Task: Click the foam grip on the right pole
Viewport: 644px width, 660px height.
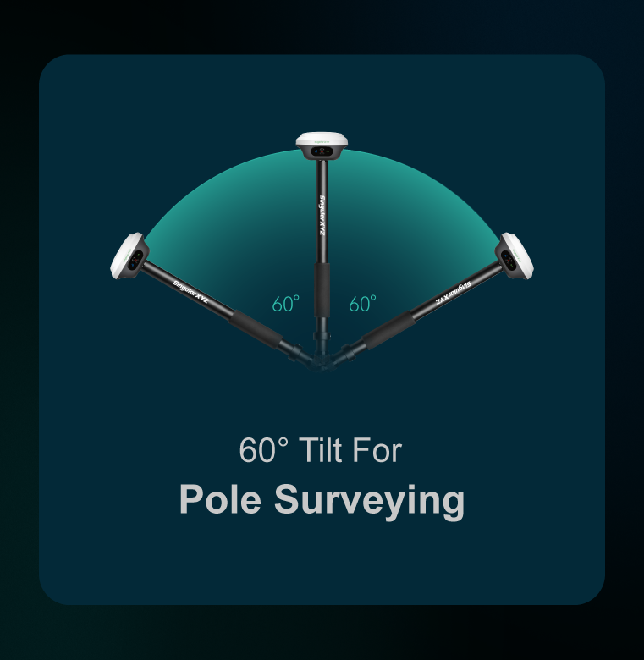Action: tap(388, 330)
